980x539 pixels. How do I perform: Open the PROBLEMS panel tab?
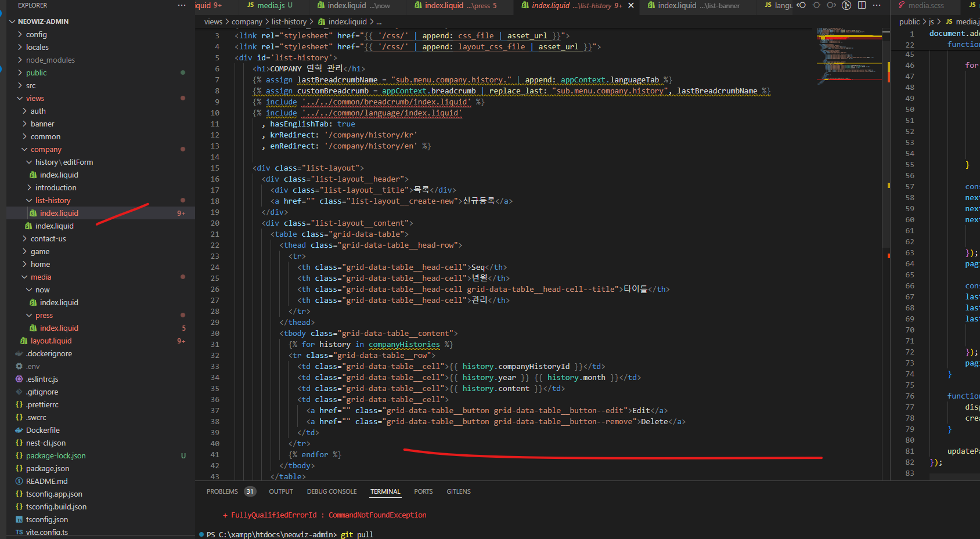point(222,491)
